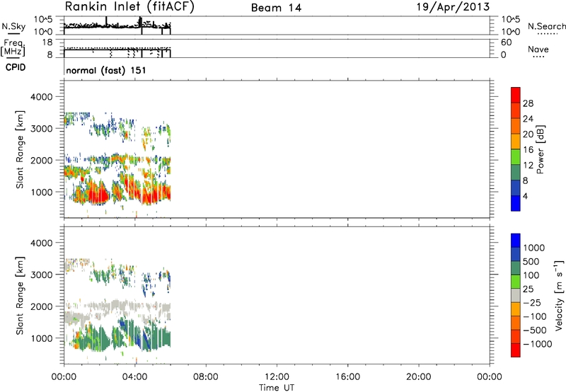Screen dimensions: 566x392
Task: Click the '60' Nave axis tick label
Action: [507, 42]
